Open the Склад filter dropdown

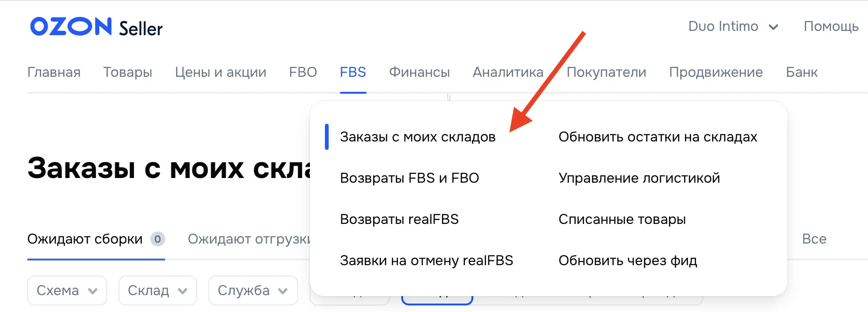pyautogui.click(x=157, y=290)
